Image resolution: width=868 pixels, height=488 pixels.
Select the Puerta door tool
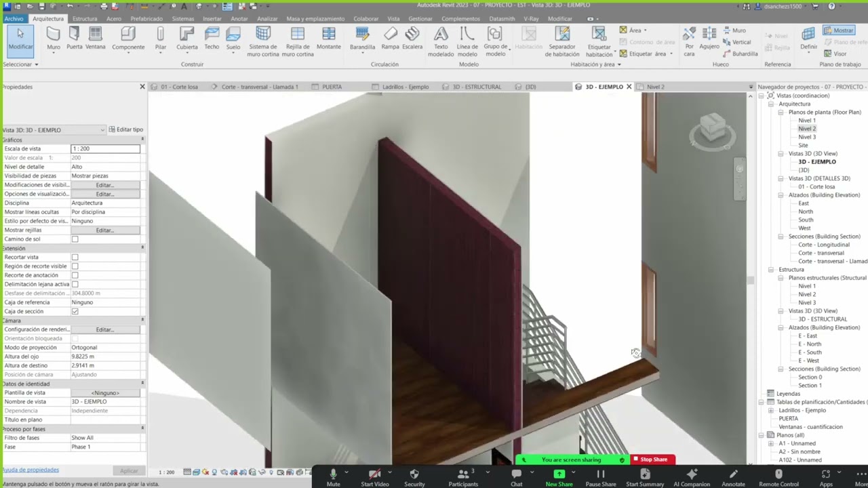[x=75, y=39]
